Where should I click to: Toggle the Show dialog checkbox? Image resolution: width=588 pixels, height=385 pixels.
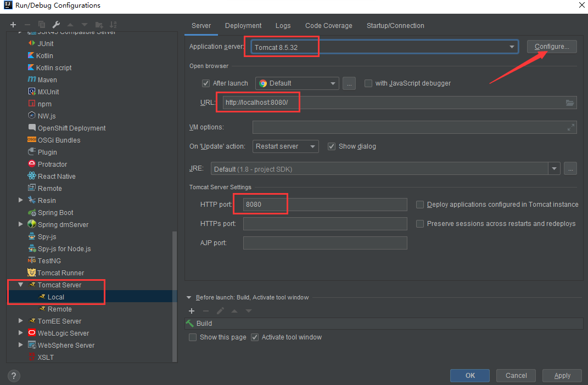click(x=332, y=146)
